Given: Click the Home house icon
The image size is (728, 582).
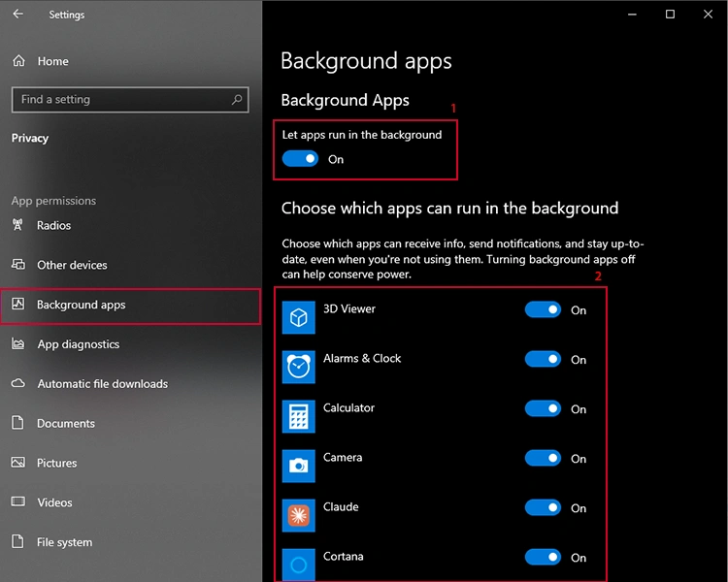Looking at the screenshot, I should point(18,61).
